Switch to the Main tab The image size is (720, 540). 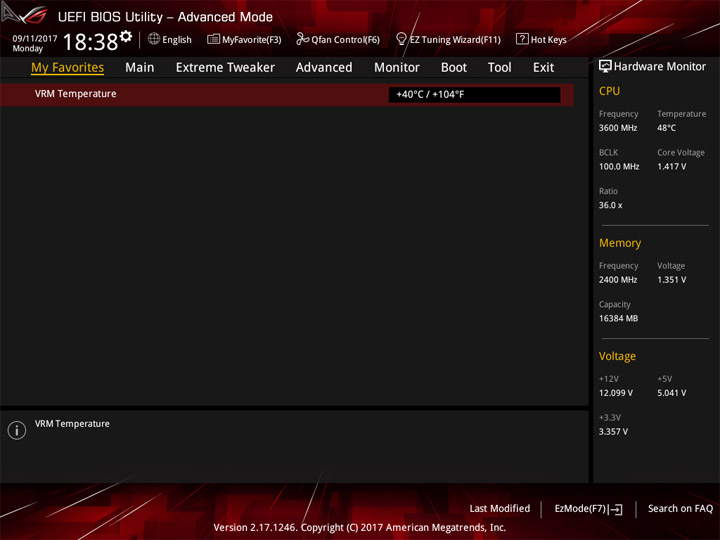tap(140, 68)
